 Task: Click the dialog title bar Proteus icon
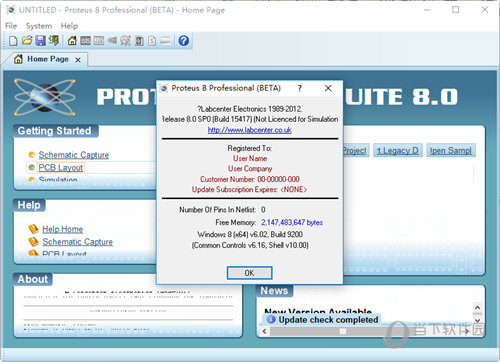(164, 88)
